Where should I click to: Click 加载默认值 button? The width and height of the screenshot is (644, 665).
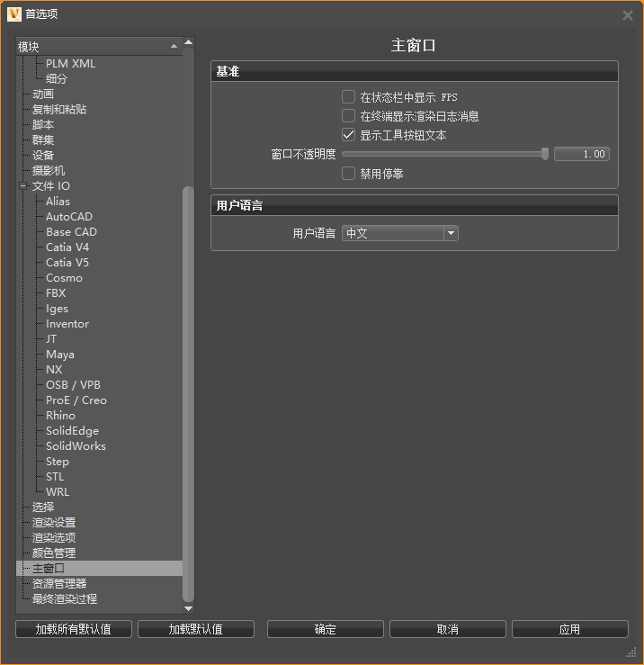[x=196, y=629]
